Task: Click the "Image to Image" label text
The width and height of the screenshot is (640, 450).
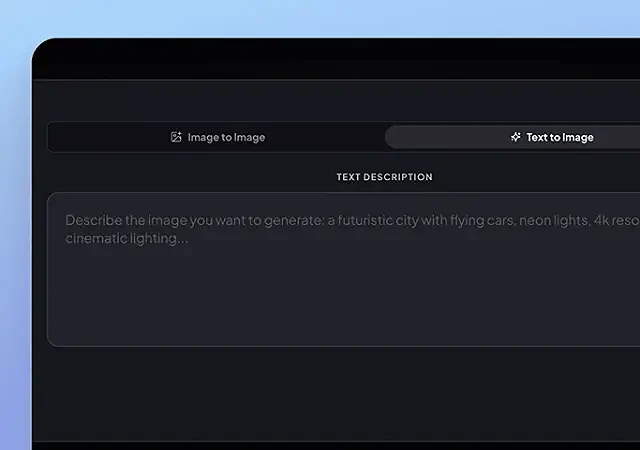Action: tap(226, 137)
